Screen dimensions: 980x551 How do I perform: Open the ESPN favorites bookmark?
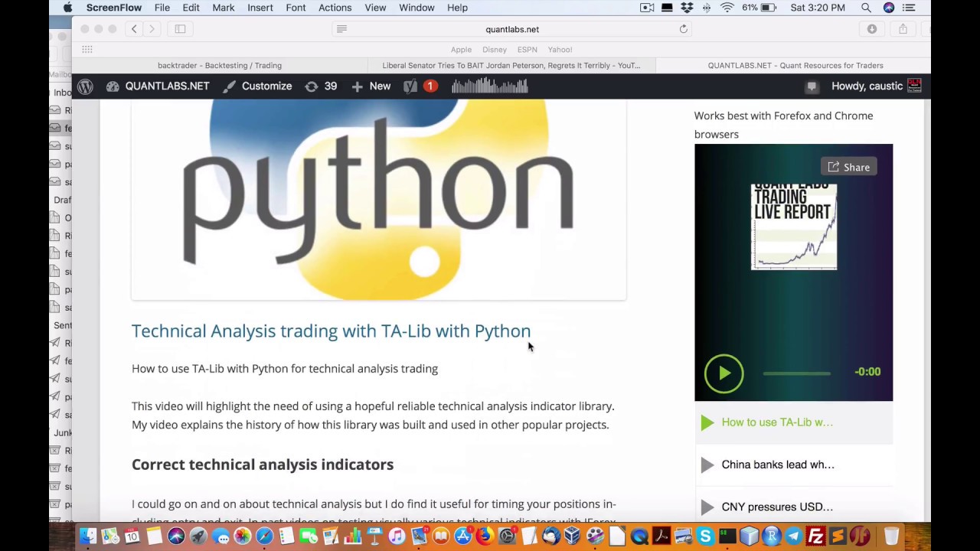pyautogui.click(x=528, y=50)
